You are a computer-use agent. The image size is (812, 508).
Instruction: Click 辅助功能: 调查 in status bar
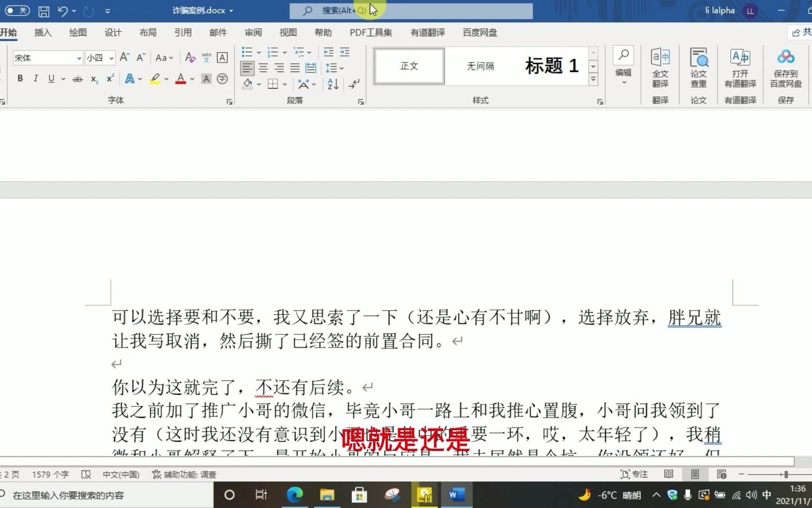click(x=184, y=474)
